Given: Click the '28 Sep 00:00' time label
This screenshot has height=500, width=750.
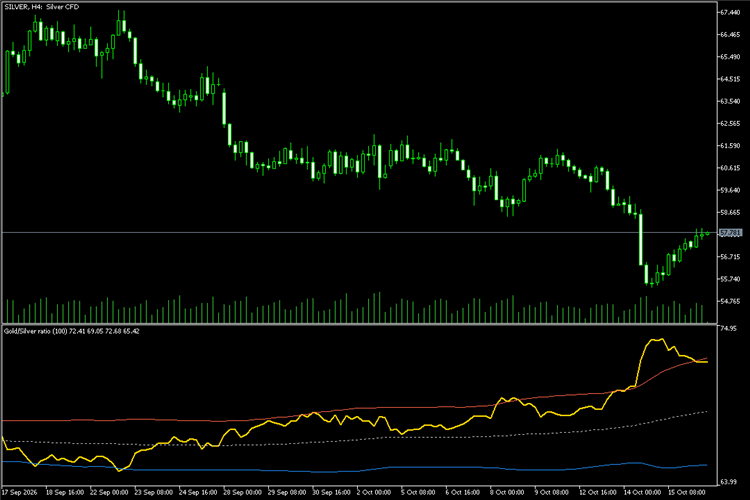Looking at the screenshot, I should coord(243,492).
